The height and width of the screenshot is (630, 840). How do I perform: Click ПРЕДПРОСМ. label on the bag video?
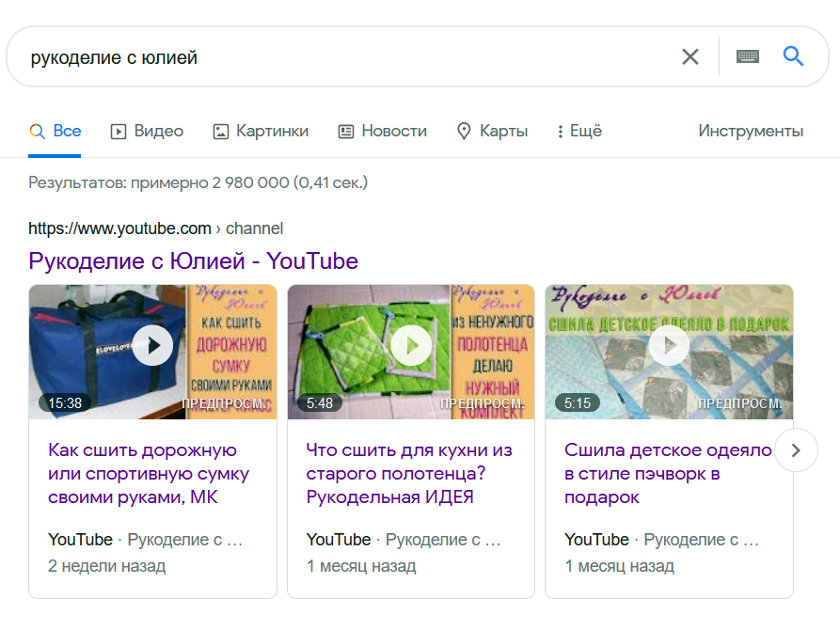226,403
